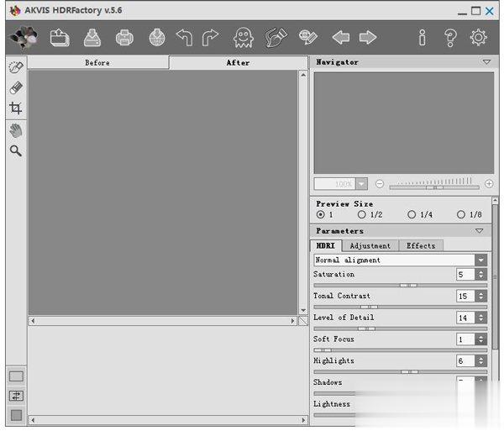Click the swap arrows icon in sidebar

16,396
